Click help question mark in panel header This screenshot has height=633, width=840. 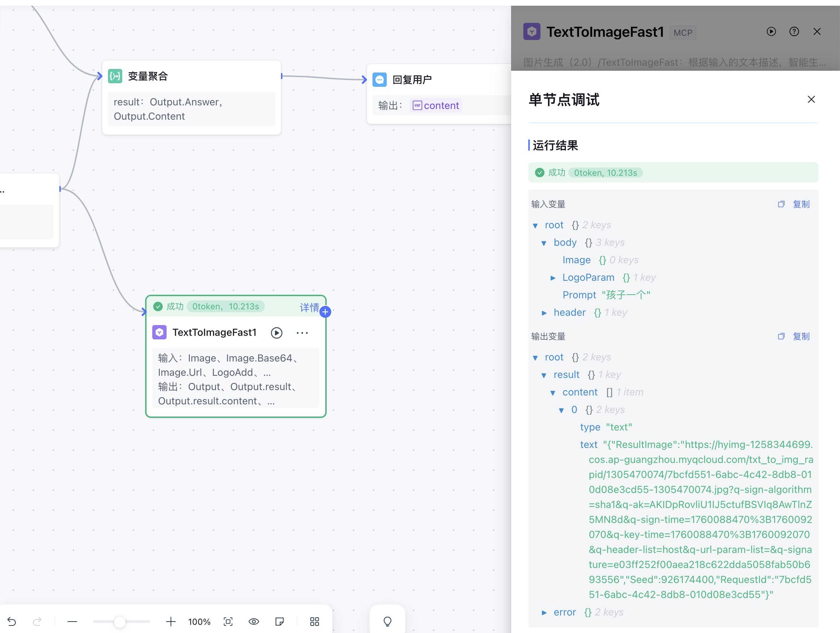[794, 31]
